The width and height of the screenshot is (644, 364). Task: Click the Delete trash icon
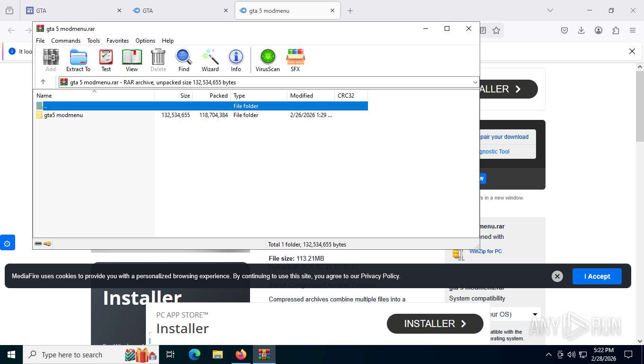tap(158, 60)
